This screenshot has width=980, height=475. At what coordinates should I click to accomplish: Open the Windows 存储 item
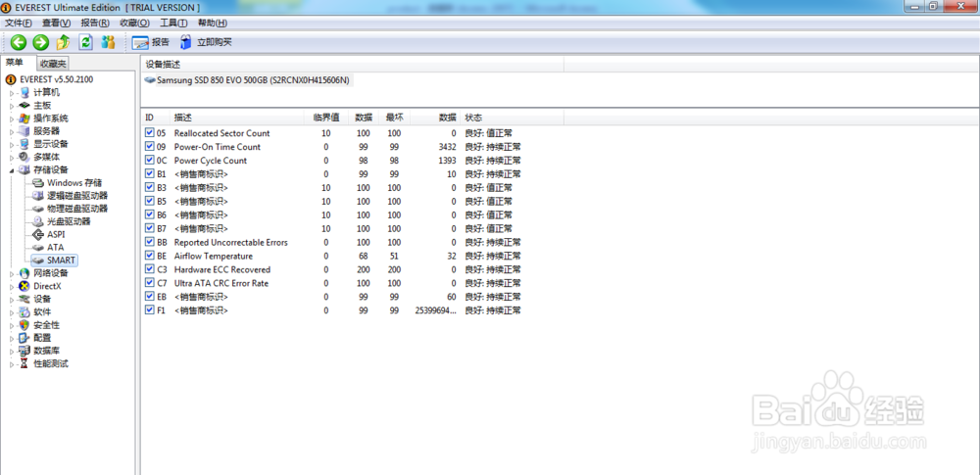click(x=67, y=183)
